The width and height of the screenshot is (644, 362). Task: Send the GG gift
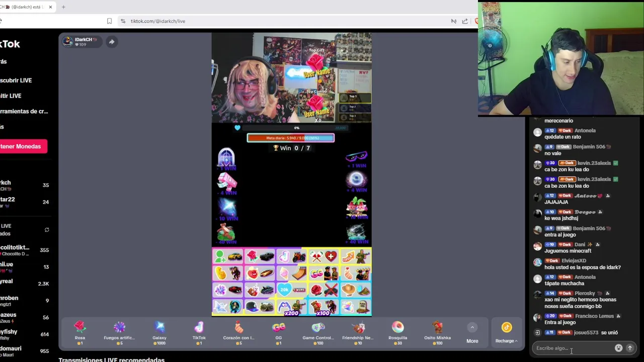pos(278,333)
